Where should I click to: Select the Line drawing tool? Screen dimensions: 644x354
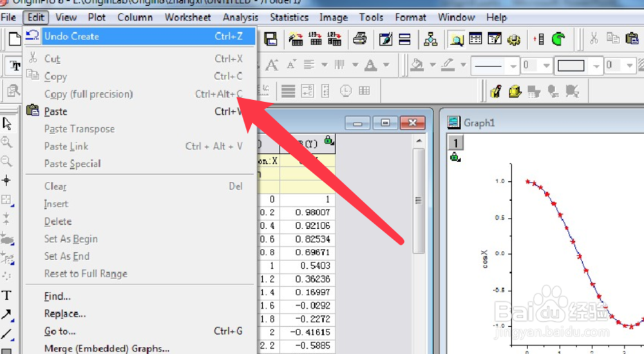click(6, 334)
